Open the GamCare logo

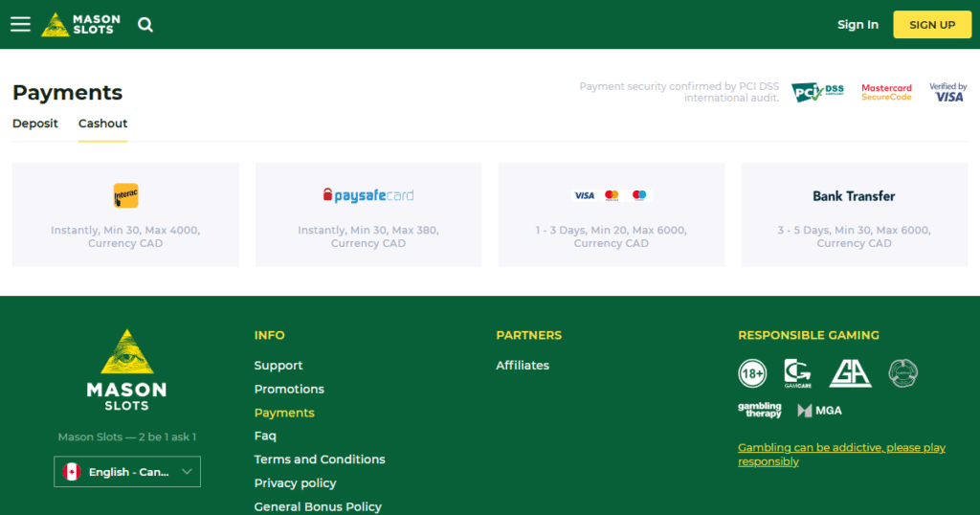pyautogui.click(x=797, y=373)
